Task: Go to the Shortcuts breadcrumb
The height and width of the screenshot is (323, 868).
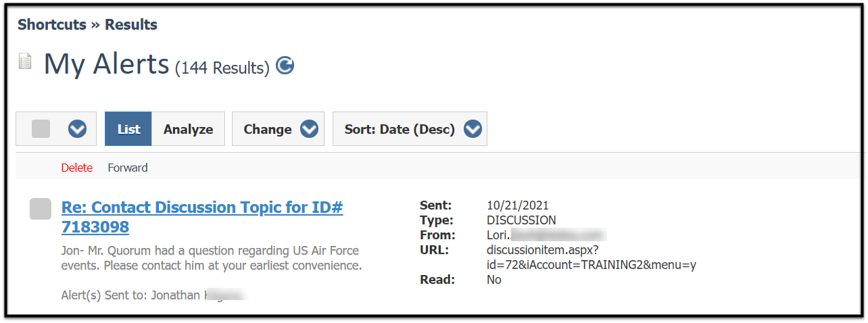Action: [x=52, y=25]
